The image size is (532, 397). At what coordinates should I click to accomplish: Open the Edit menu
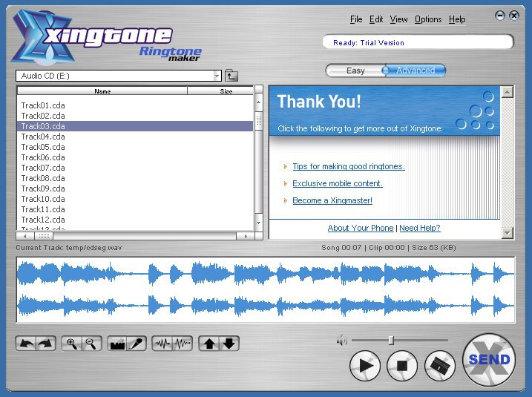pos(376,19)
